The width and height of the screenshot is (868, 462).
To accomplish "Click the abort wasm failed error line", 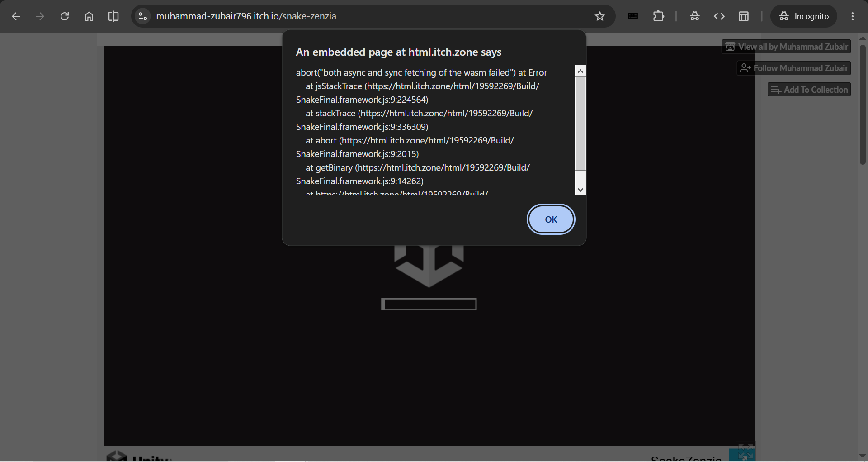I will tap(421, 72).
